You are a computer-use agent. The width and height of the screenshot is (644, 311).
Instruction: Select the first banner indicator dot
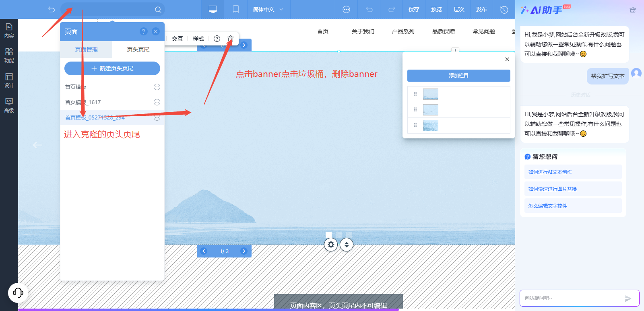328,235
